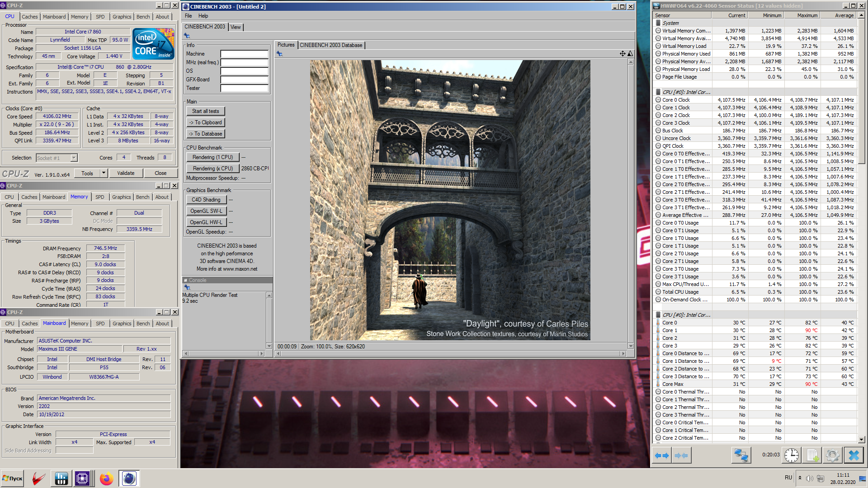The image size is (868, 488).
Task: Open the File menu in CINEBENCH
Action: (x=188, y=16)
